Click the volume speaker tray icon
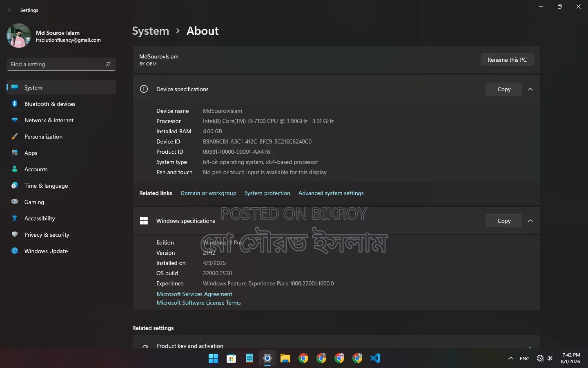588x368 pixels. (x=550, y=358)
